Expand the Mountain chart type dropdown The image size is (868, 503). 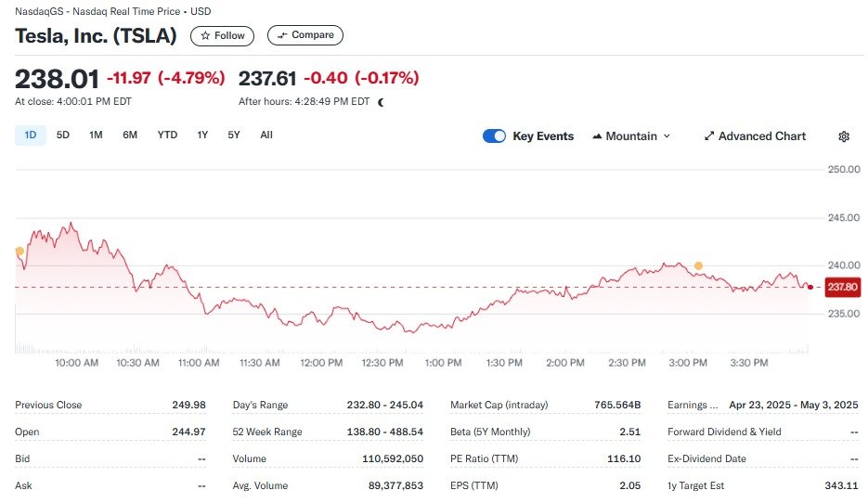[631, 136]
